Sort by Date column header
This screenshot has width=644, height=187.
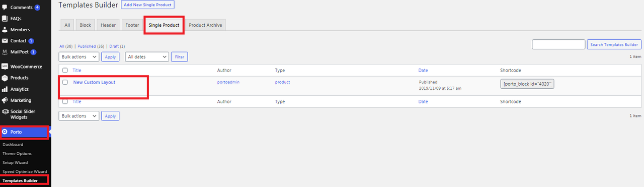pos(423,71)
